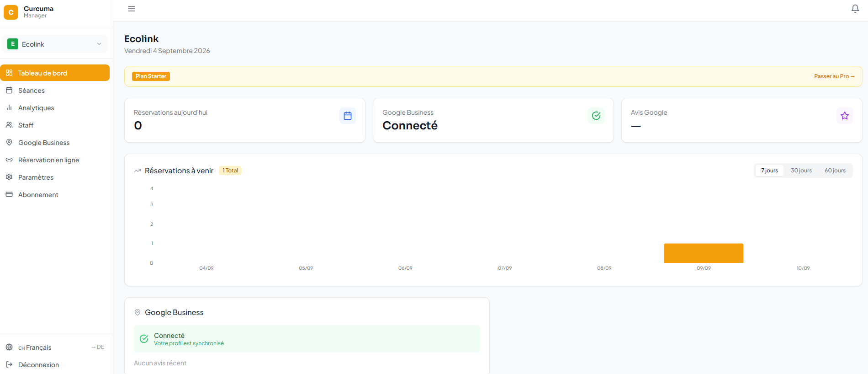Switch chart to 60 jours
This screenshot has height=374, width=868.
click(835, 171)
